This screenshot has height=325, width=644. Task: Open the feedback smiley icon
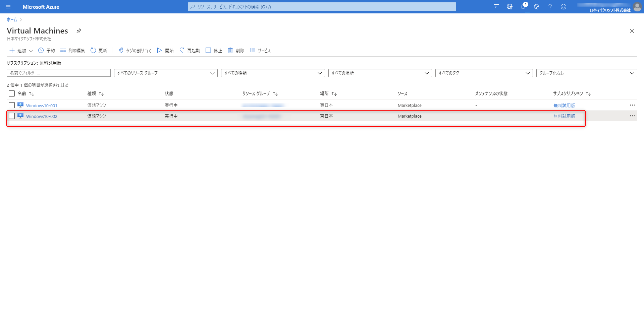[563, 7]
